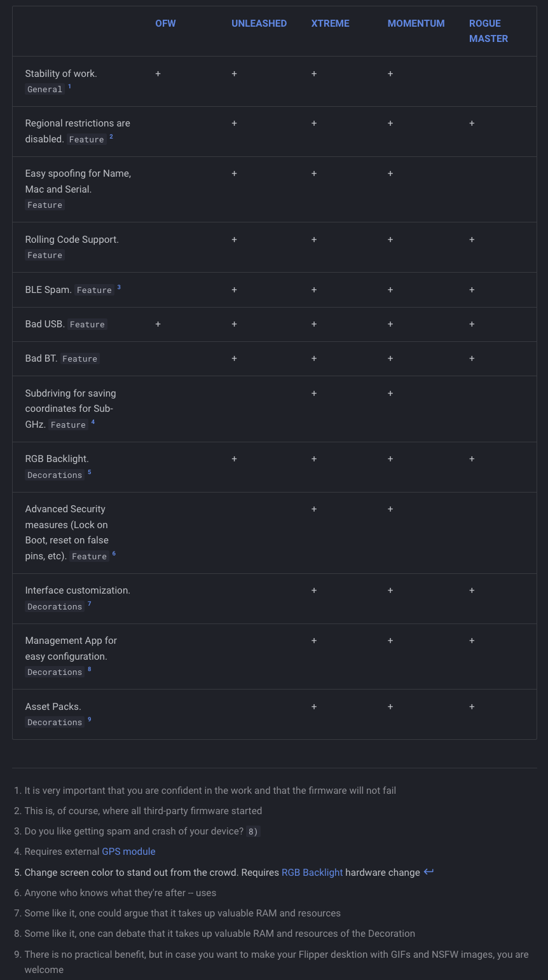Click the General tag under Stability of work
Screen dimensions: 548x980
coord(45,90)
